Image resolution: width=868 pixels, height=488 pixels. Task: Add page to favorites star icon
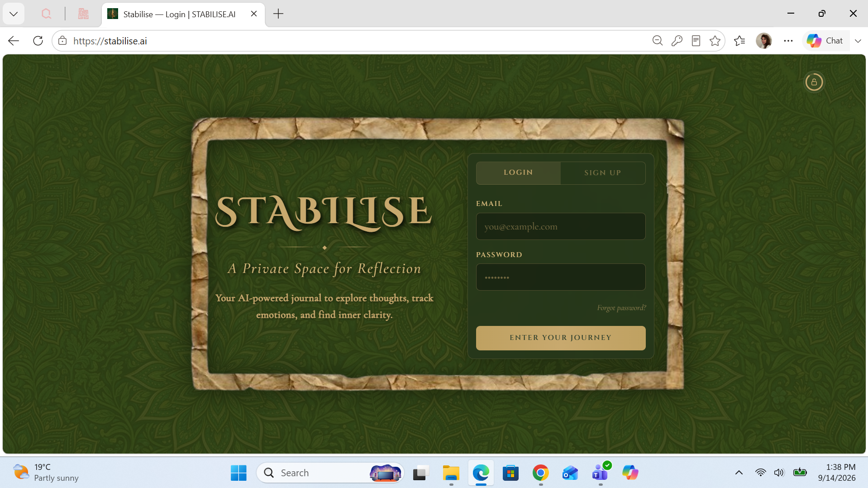point(715,41)
